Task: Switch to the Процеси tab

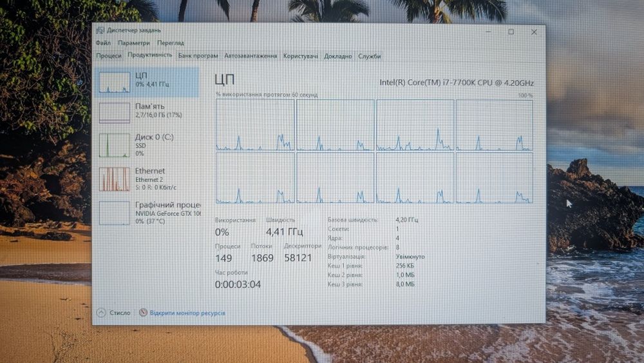Action: (108, 56)
